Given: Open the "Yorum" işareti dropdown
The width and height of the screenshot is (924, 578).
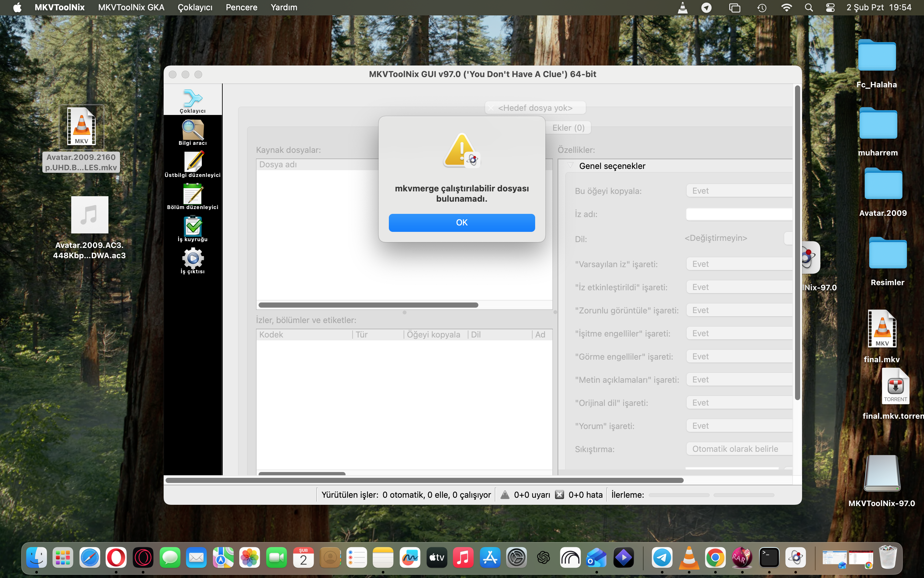Looking at the screenshot, I should (739, 426).
